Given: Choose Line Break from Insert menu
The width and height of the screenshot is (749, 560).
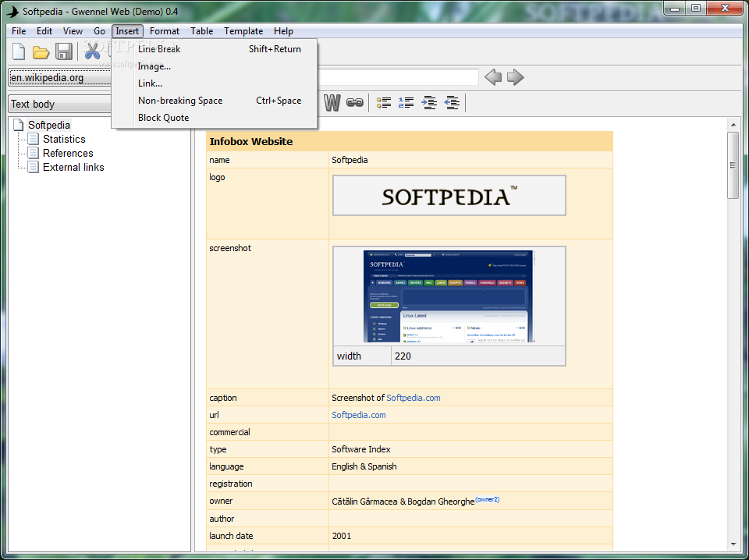Looking at the screenshot, I should (215, 48).
